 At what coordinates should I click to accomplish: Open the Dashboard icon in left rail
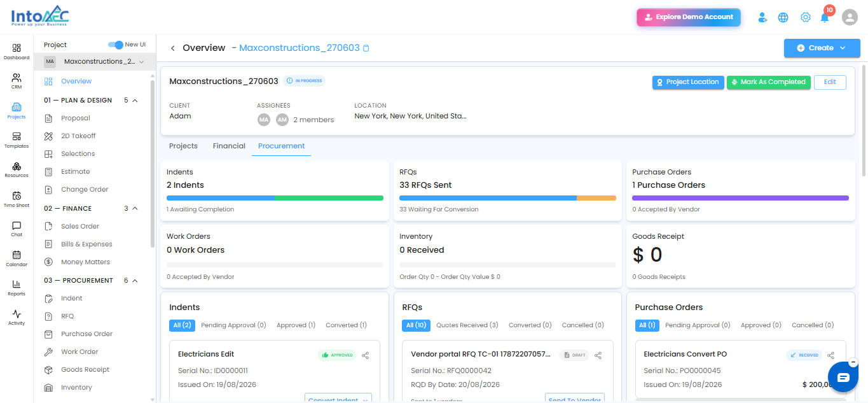17,52
